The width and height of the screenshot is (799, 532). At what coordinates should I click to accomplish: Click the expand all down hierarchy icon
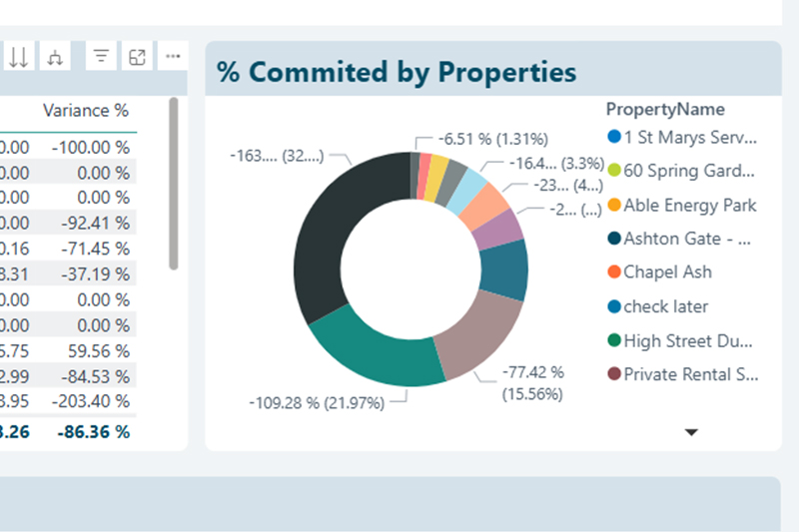coord(55,57)
